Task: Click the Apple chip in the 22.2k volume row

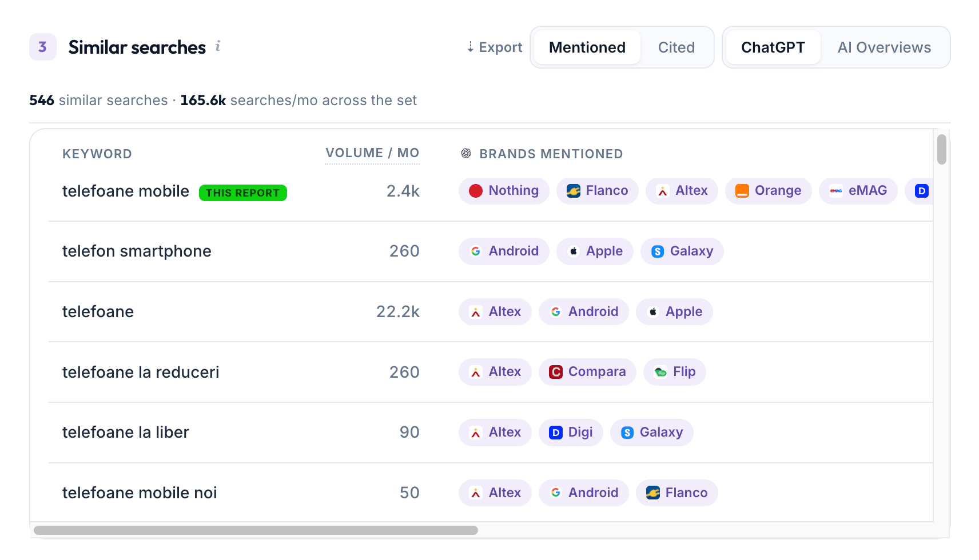Action: tap(674, 312)
